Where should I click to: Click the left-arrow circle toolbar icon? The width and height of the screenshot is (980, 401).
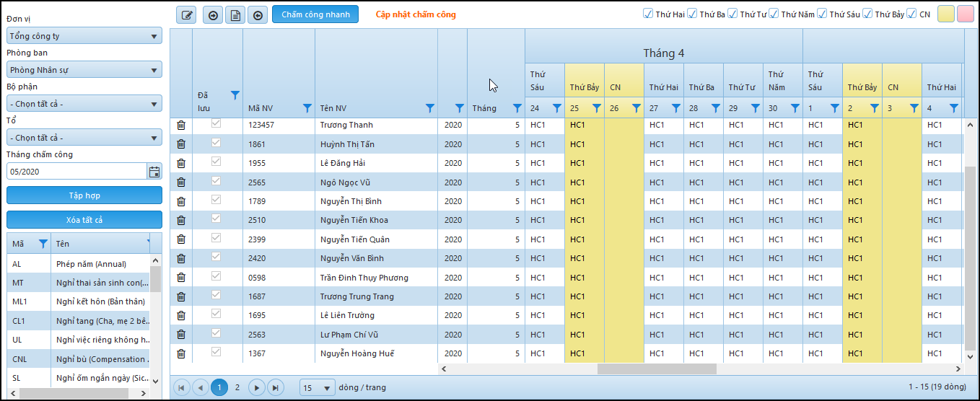[257, 14]
